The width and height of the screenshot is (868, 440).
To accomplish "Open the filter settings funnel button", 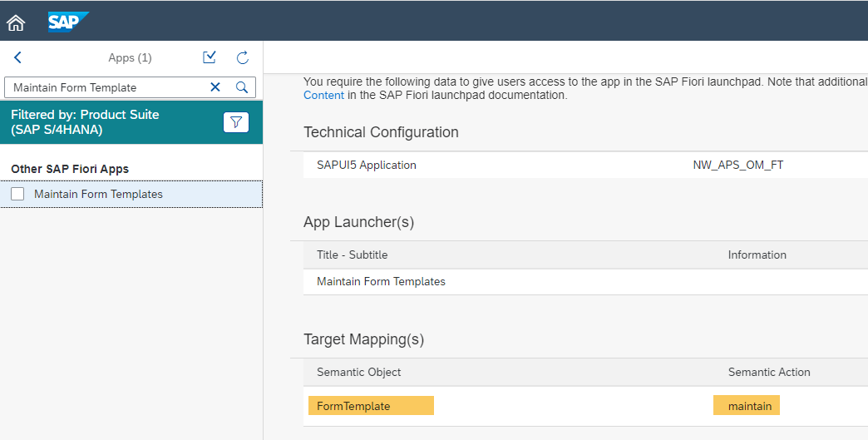I will tap(236, 122).
